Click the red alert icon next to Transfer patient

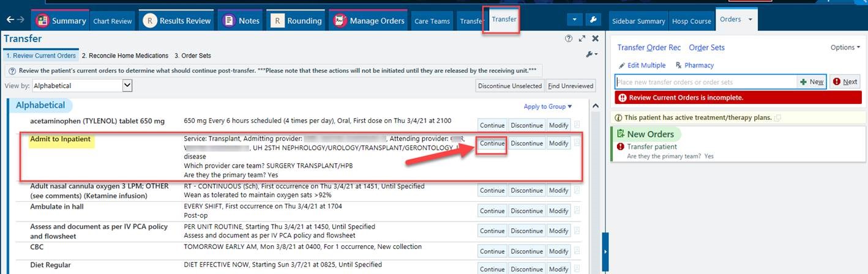(x=621, y=147)
